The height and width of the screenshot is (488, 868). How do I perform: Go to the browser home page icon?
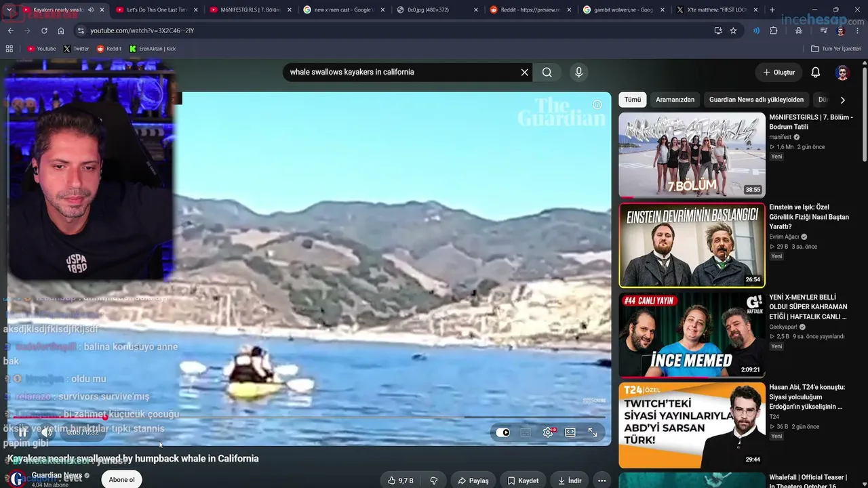61,30
